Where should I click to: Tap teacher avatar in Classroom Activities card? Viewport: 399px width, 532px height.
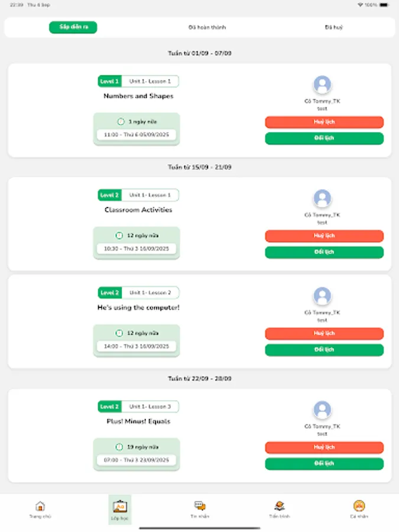click(322, 198)
